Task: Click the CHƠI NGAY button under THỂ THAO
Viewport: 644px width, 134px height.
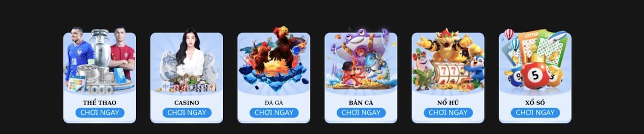Action: click(x=100, y=113)
